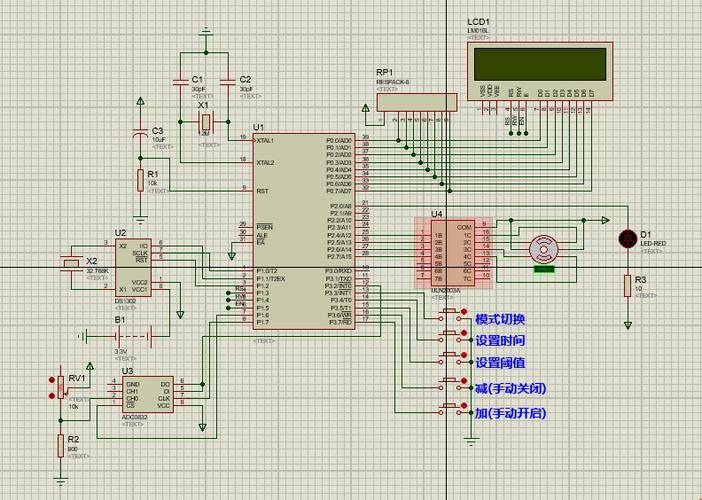This screenshot has width=702, height=500.
Task: Push the 加(手动开启) switch actuator
Action: click(x=449, y=405)
